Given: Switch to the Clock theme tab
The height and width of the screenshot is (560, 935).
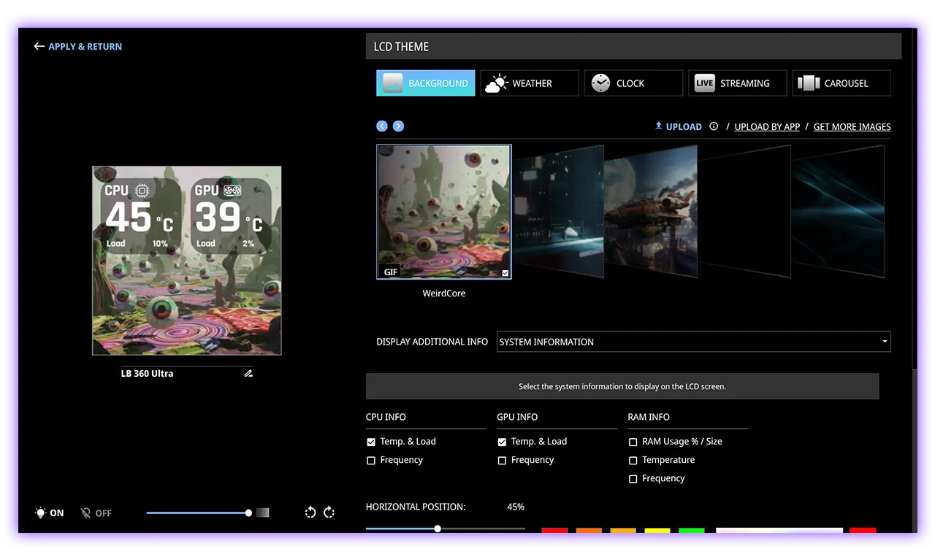Looking at the screenshot, I should click(633, 83).
